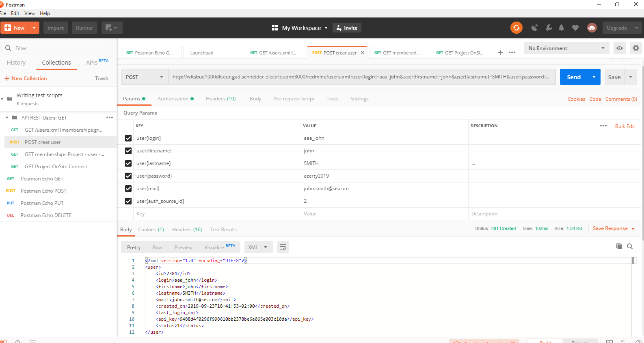
Task: Switch to the Authorization tab
Action: (175, 99)
